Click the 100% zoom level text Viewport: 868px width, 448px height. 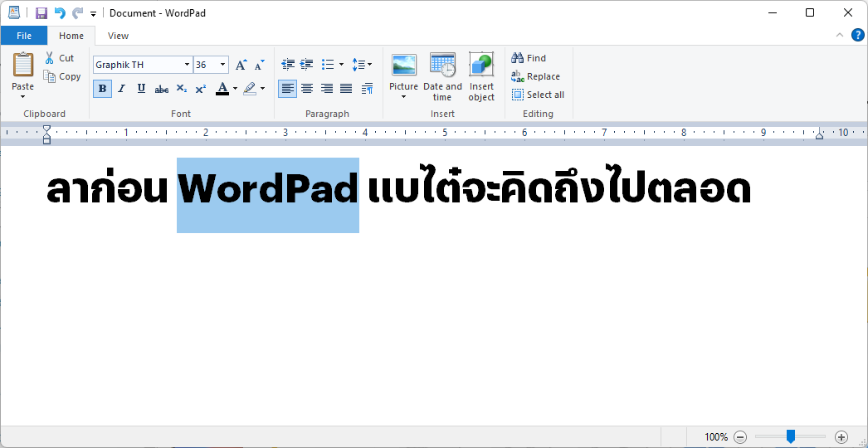716,437
